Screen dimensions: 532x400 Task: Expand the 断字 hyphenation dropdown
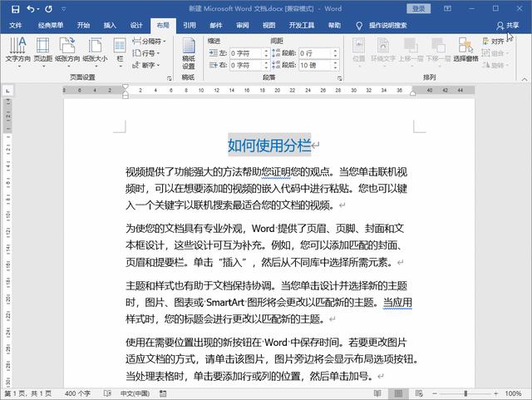tap(146, 65)
